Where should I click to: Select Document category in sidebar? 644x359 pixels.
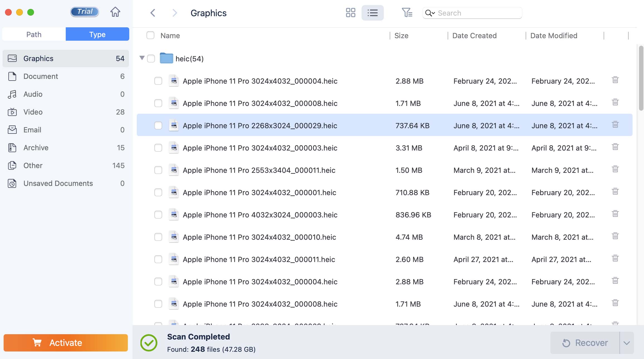[x=66, y=76]
